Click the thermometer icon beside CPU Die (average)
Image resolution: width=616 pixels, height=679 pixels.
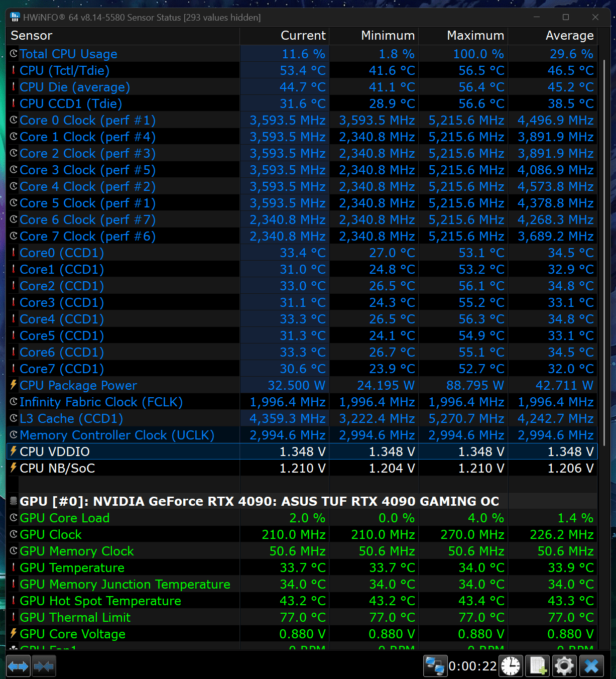14,86
